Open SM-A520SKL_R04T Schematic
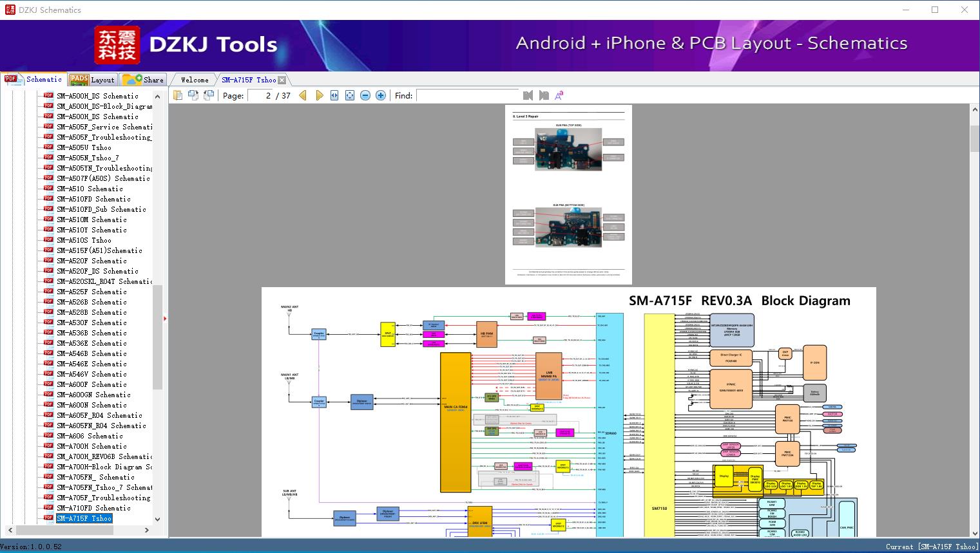The height and width of the screenshot is (553, 980). click(x=104, y=281)
